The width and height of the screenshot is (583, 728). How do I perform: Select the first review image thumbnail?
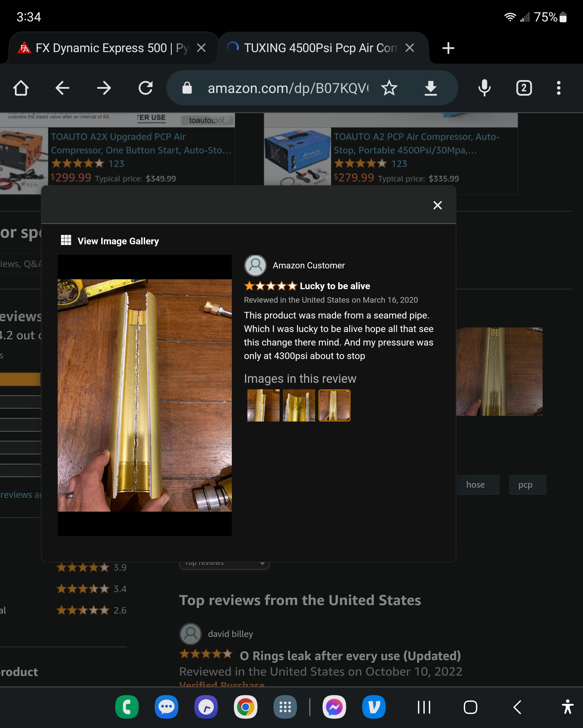[x=263, y=405]
